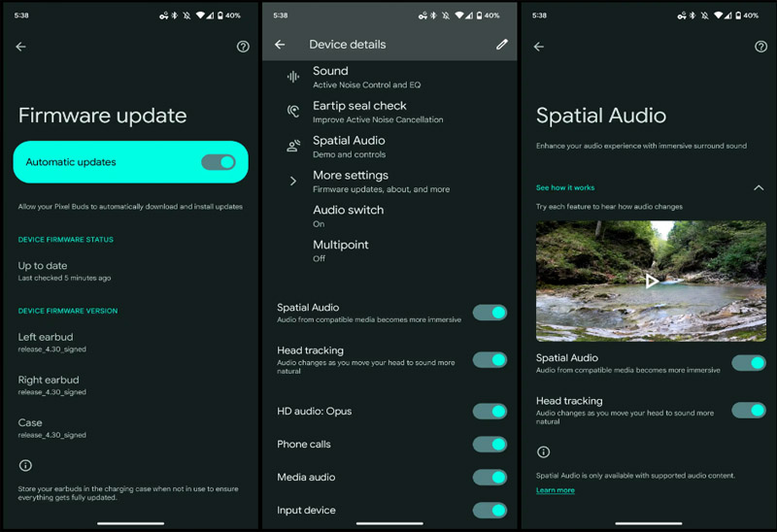Tap the Device details title

348,45
